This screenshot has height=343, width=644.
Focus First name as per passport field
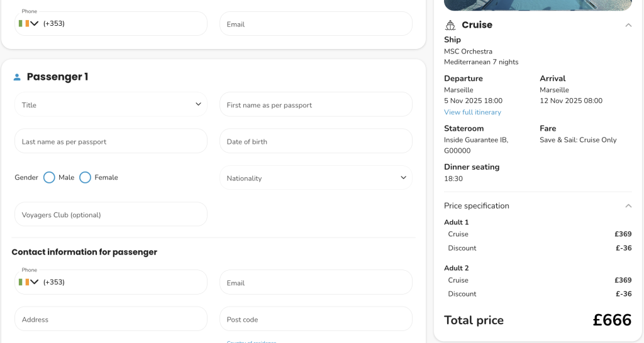pyautogui.click(x=316, y=104)
